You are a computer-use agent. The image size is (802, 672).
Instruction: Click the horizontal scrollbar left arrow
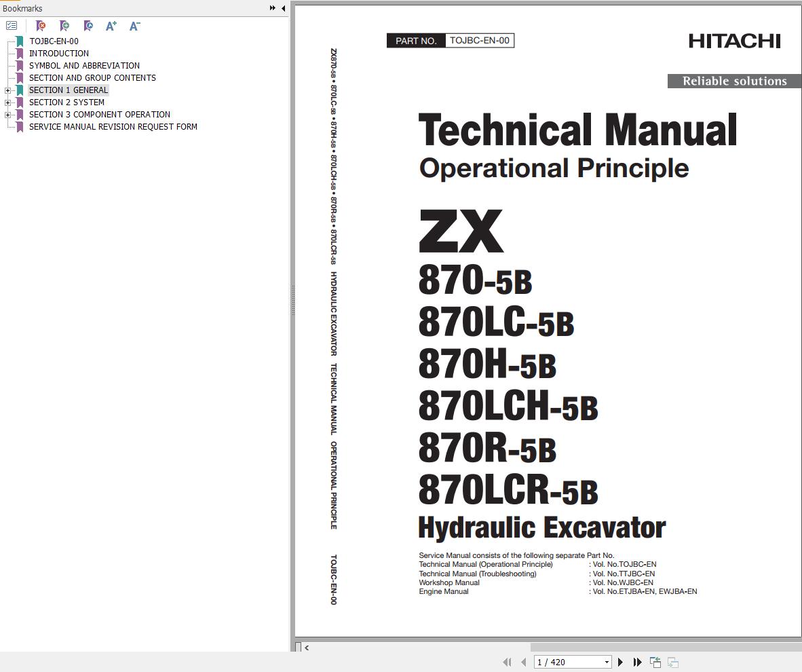(x=307, y=648)
